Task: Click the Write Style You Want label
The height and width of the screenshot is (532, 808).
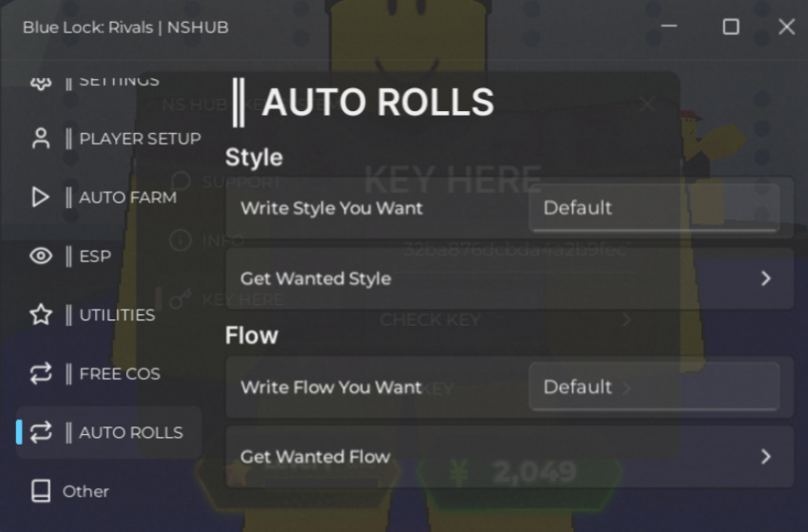Action: (x=332, y=208)
